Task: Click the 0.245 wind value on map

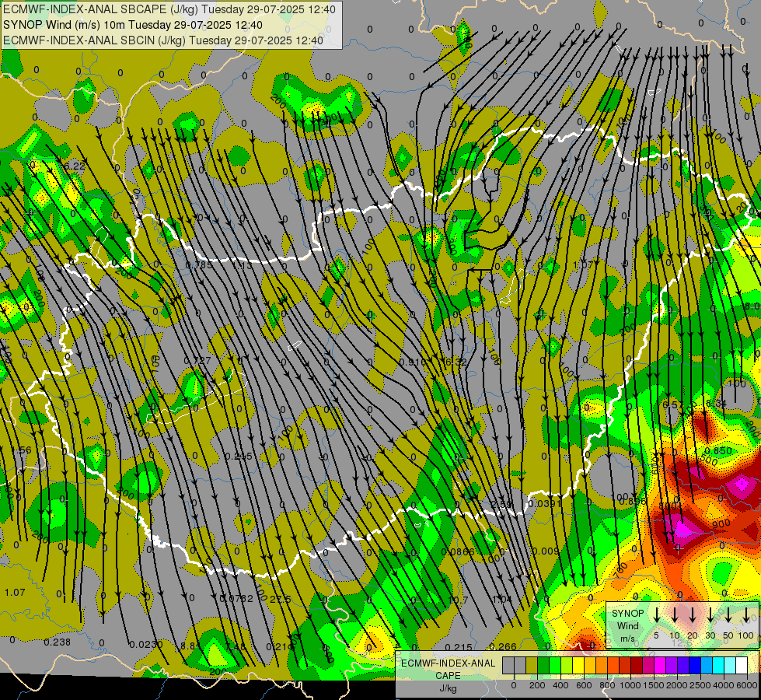Action: click(x=239, y=456)
